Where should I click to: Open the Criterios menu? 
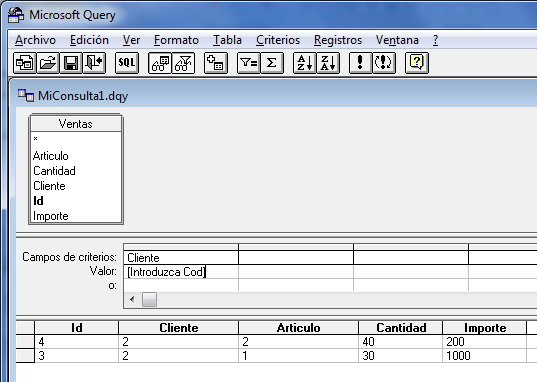(x=278, y=40)
